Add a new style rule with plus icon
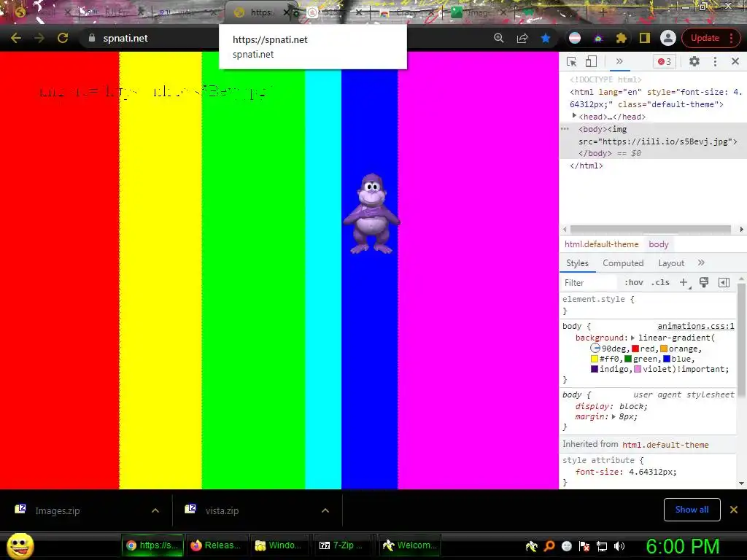The image size is (747, 560). pos(684,282)
